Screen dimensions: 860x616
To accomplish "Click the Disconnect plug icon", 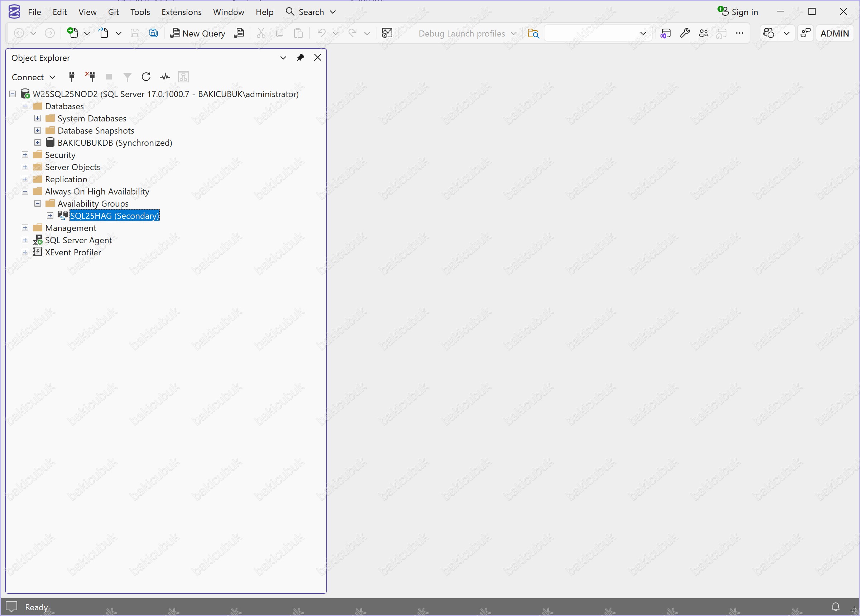I will [91, 77].
